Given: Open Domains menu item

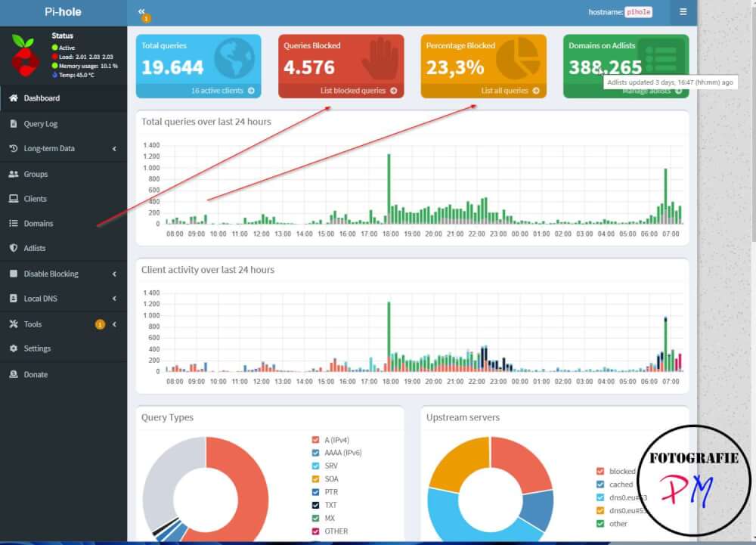Looking at the screenshot, I should [x=64, y=223].
